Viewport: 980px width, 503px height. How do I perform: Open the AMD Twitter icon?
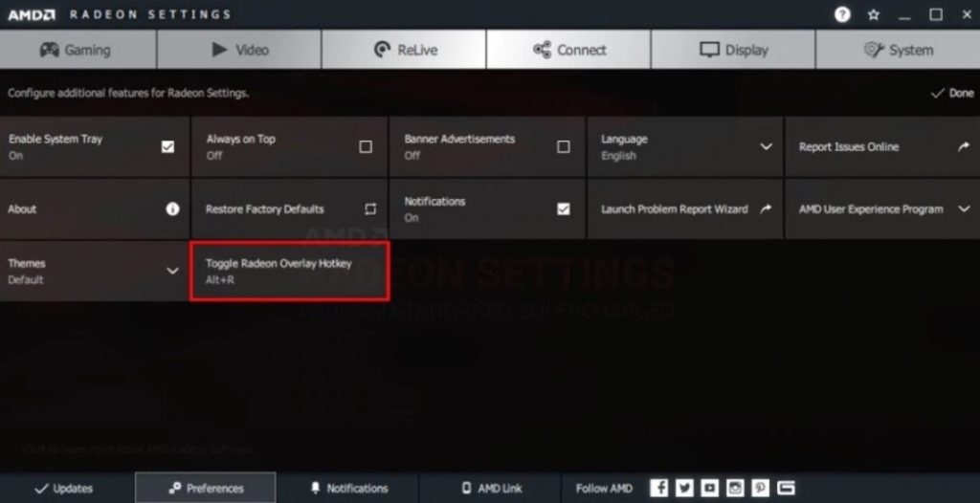pos(684,488)
